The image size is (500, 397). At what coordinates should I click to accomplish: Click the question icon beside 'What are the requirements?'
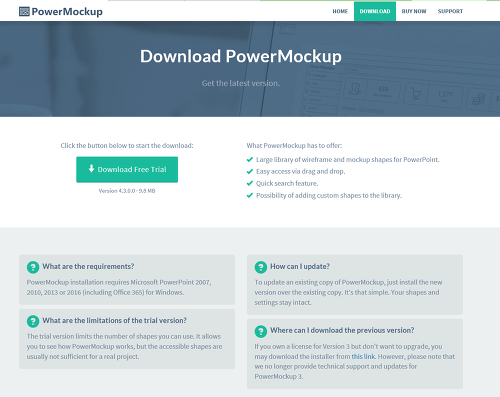33,267
